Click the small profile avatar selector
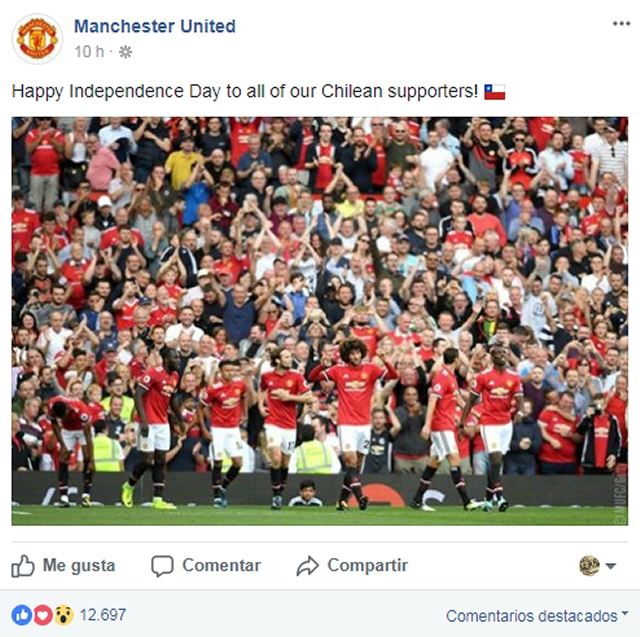 (x=589, y=566)
